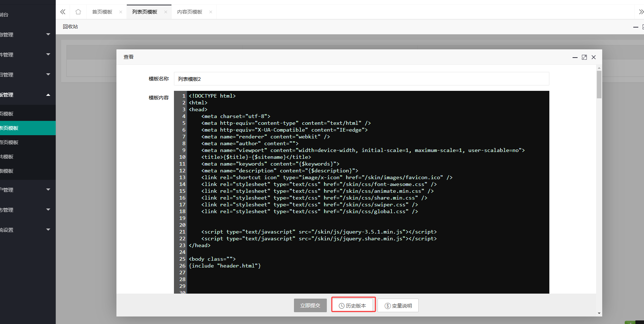Viewport: 644px width, 324px height.
Task: Click code line 10 with title tag
Action: point(256,157)
